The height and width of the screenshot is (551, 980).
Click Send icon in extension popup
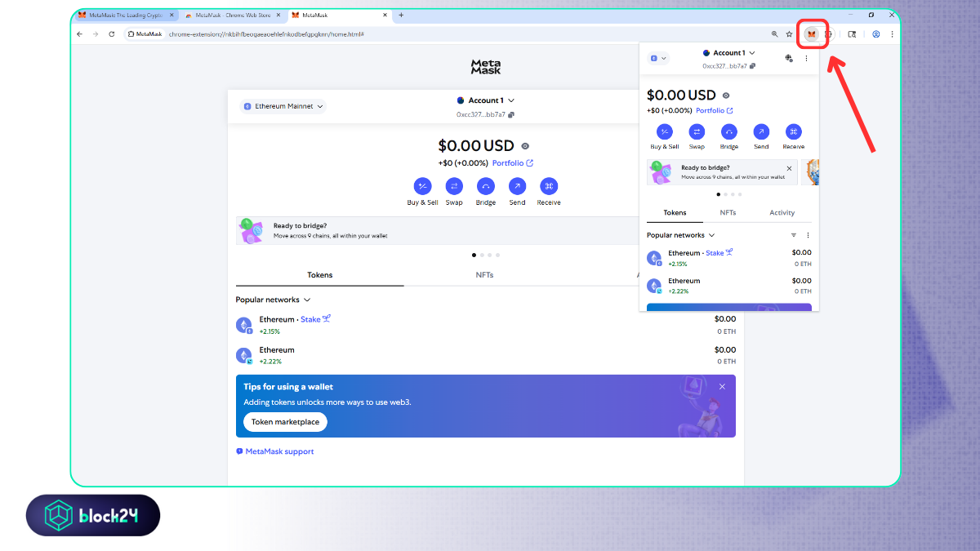click(x=761, y=131)
